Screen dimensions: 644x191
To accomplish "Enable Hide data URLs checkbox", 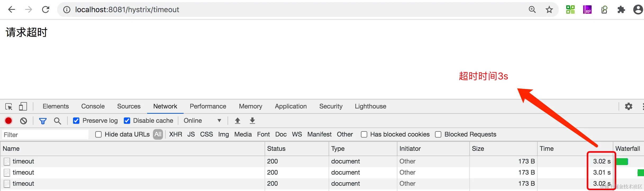I will click(98, 134).
